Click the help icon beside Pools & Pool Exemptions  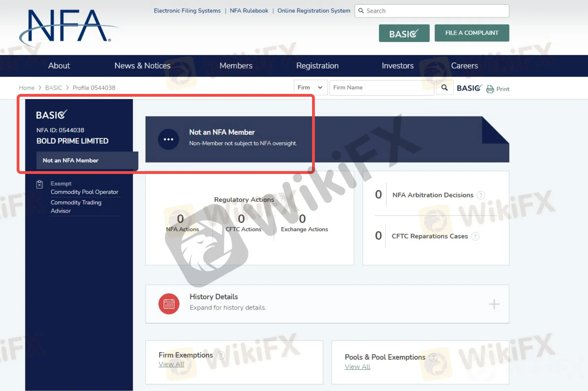point(433,357)
